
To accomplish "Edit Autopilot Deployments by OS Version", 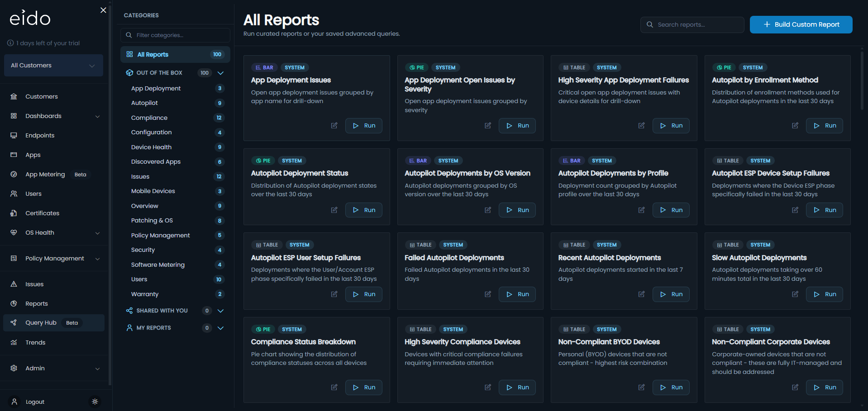I will (488, 210).
